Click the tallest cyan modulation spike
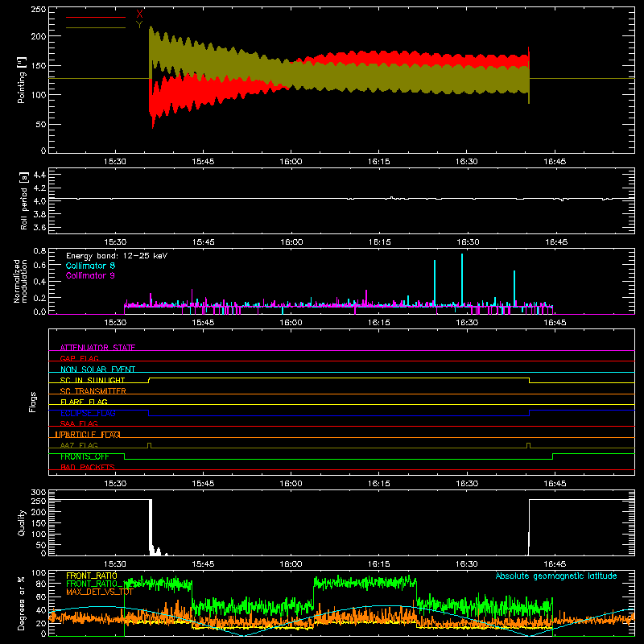This screenshot has height=644, width=644. point(462,279)
